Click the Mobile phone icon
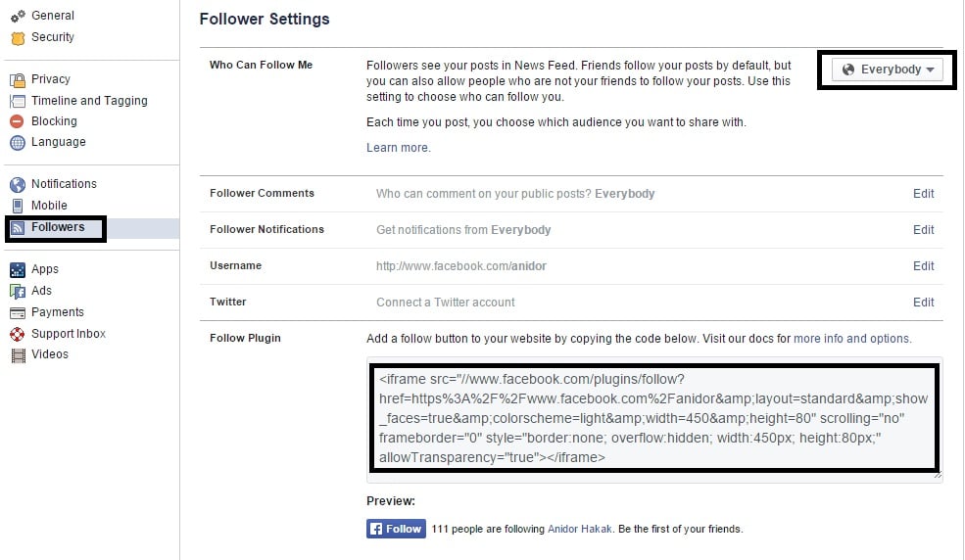This screenshot has width=965, height=560. tap(18, 206)
